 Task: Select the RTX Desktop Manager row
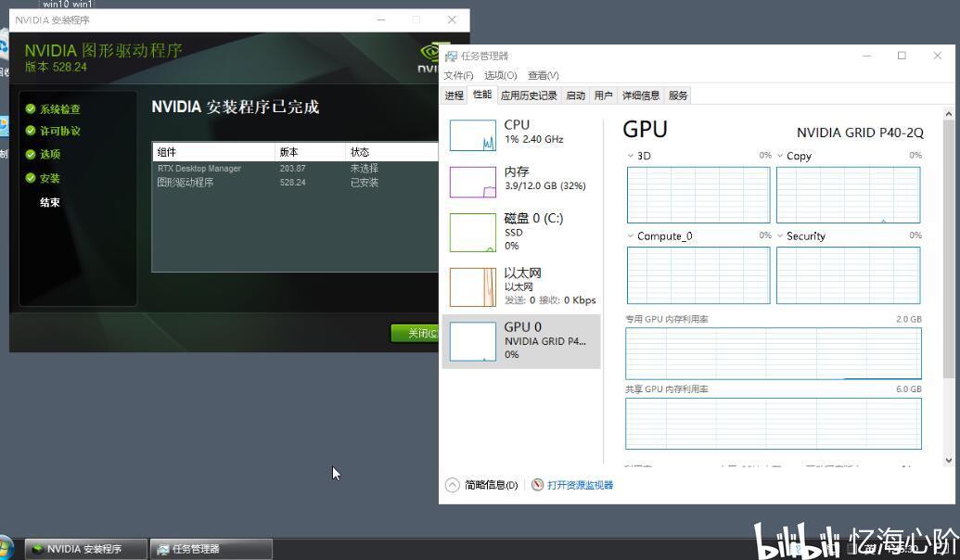pos(296,169)
